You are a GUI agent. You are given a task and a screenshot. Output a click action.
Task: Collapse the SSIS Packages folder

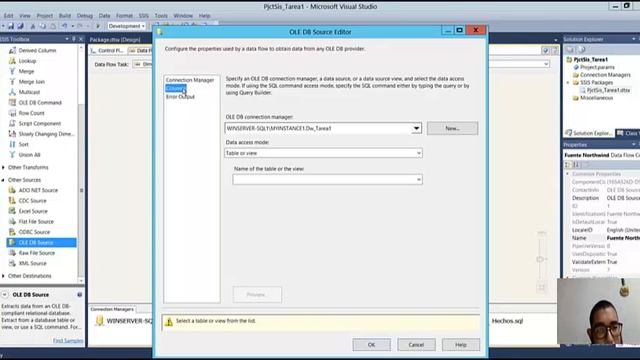568,82
